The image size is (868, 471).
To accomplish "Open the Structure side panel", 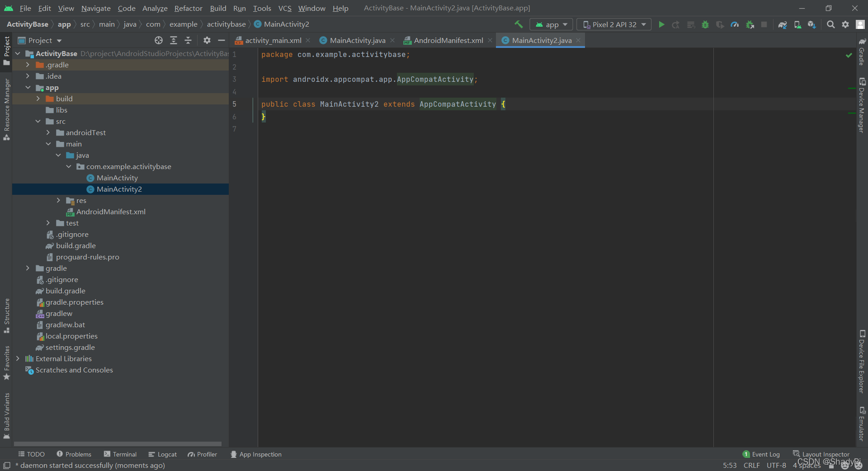I will (6, 316).
